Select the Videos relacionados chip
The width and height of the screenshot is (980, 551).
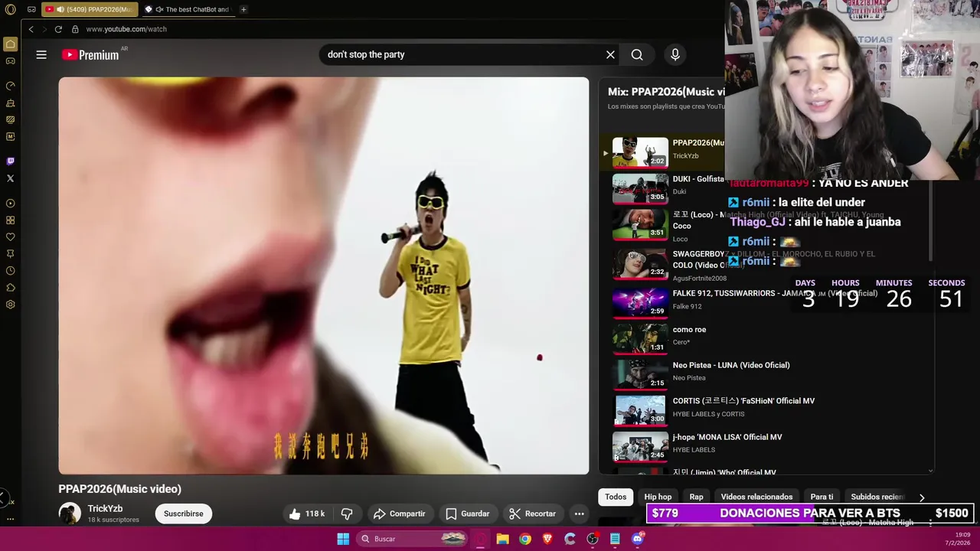756,497
